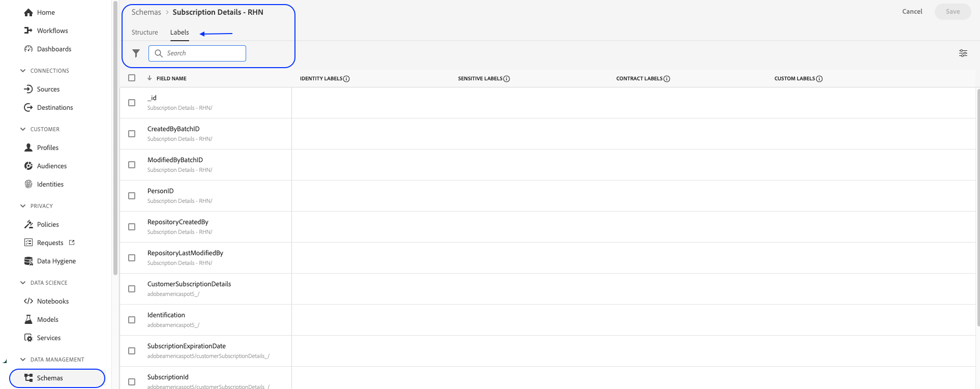Tick the ModifiedByBatchID checkbox
The width and height of the screenshot is (980, 389).
132,165
